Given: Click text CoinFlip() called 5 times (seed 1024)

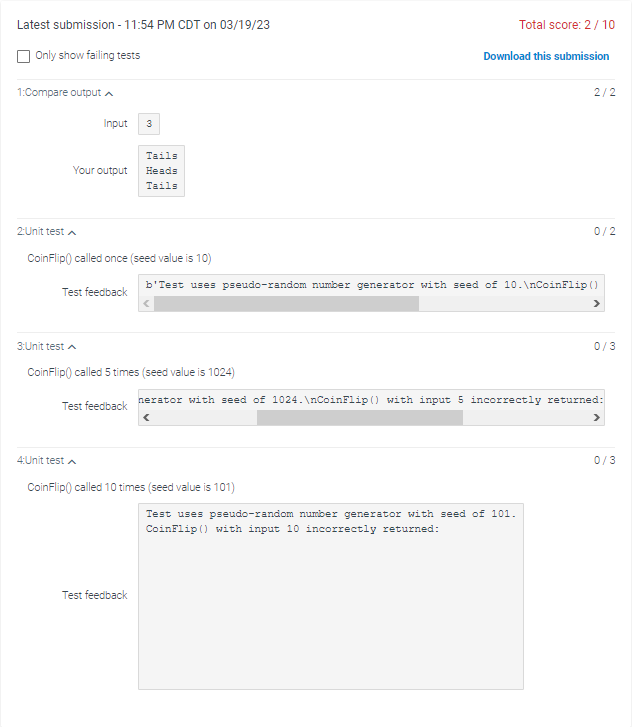Looking at the screenshot, I should click(131, 372).
